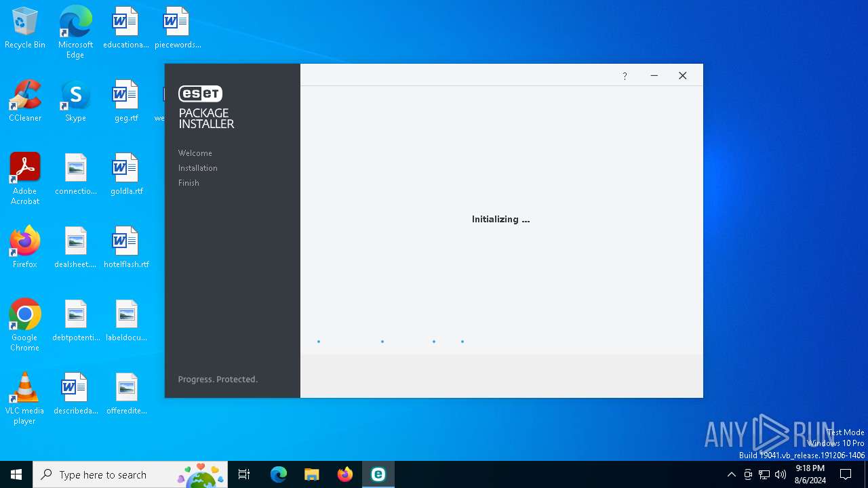Viewport: 868px width, 488px height.
Task: Open the Windows Start menu
Action: (x=16, y=474)
